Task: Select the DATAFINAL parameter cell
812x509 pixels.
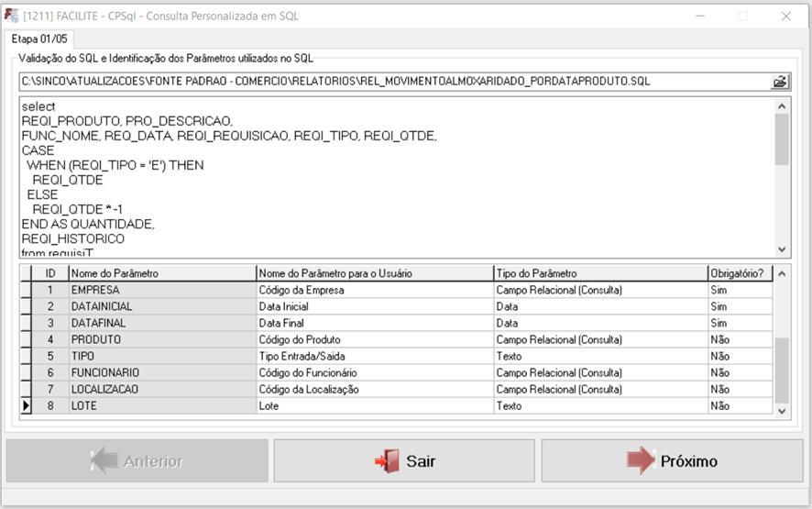Action: click(x=162, y=323)
